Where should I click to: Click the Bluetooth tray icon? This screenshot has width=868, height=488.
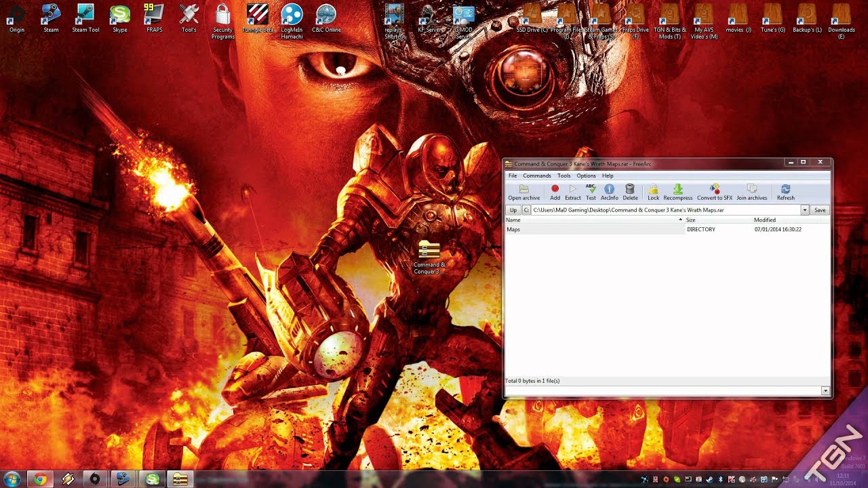click(720, 479)
